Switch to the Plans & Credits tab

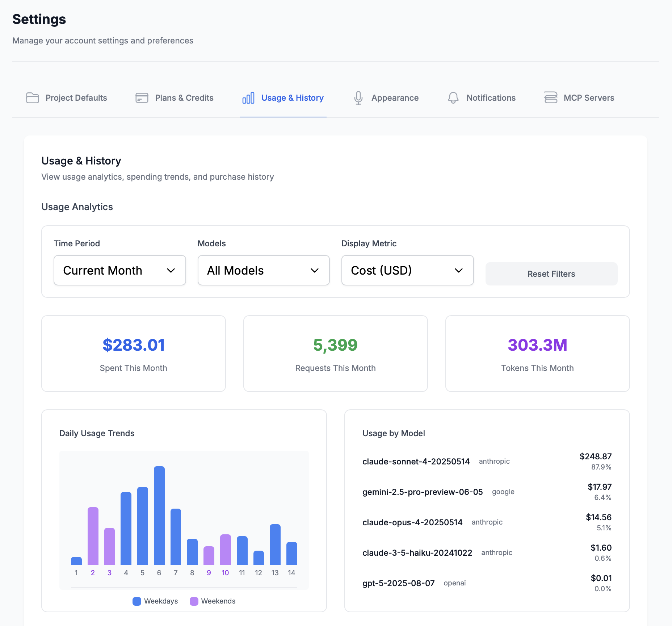184,98
